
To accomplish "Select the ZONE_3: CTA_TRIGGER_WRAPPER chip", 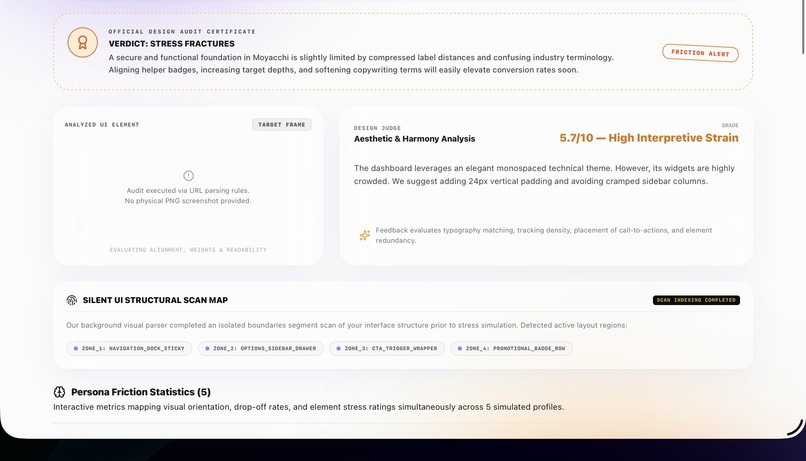I will pyautogui.click(x=387, y=348).
